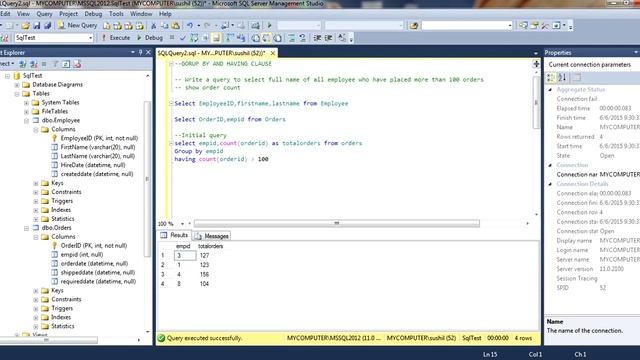This screenshot has height=360, width=640.
Task: Open the Activity Monitor icon
Action: (255, 25)
